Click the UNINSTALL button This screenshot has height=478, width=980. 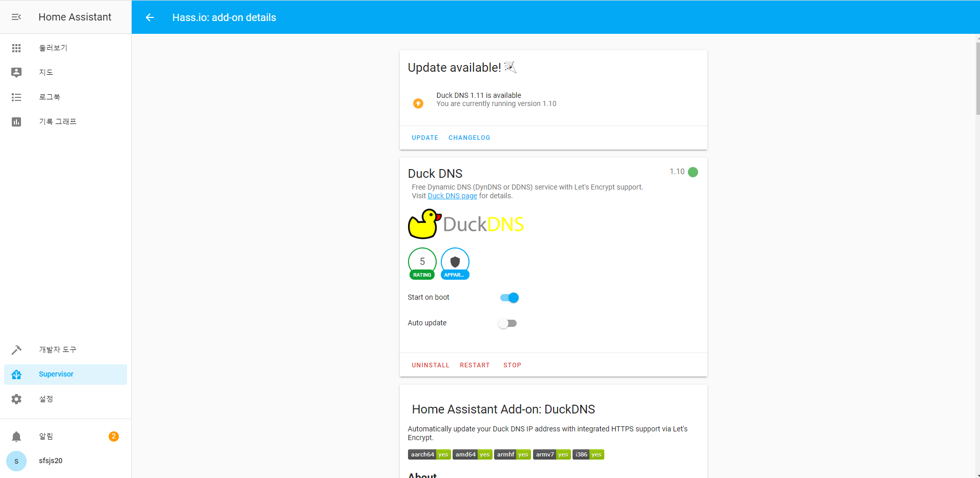click(431, 365)
